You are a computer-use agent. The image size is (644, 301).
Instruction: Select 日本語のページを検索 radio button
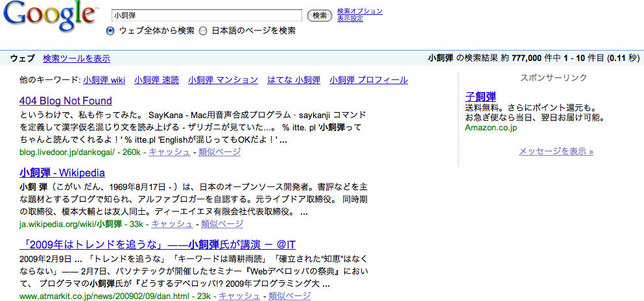(x=203, y=30)
